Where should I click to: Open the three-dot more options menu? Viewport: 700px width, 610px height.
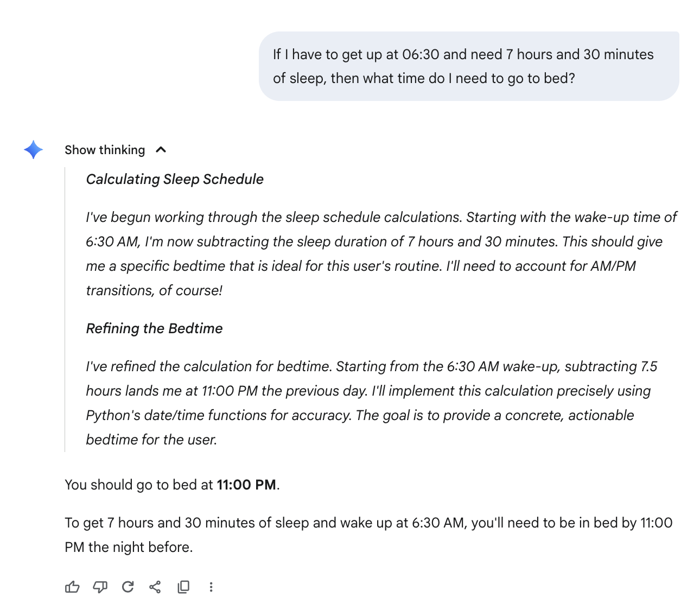[211, 587]
